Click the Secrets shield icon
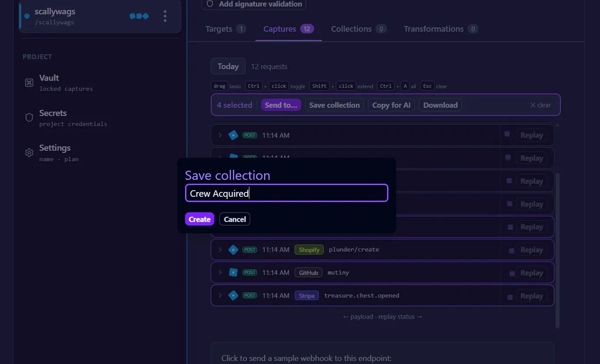 (x=29, y=118)
